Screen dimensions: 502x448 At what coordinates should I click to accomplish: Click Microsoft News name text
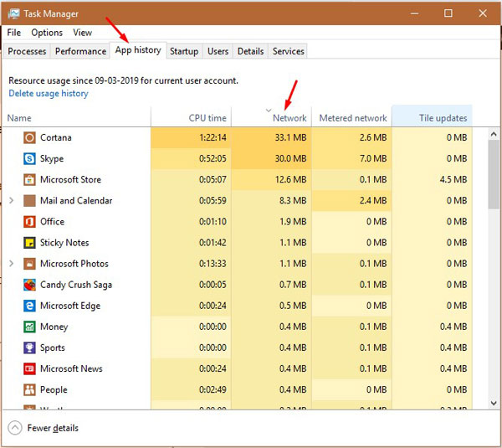coord(71,368)
